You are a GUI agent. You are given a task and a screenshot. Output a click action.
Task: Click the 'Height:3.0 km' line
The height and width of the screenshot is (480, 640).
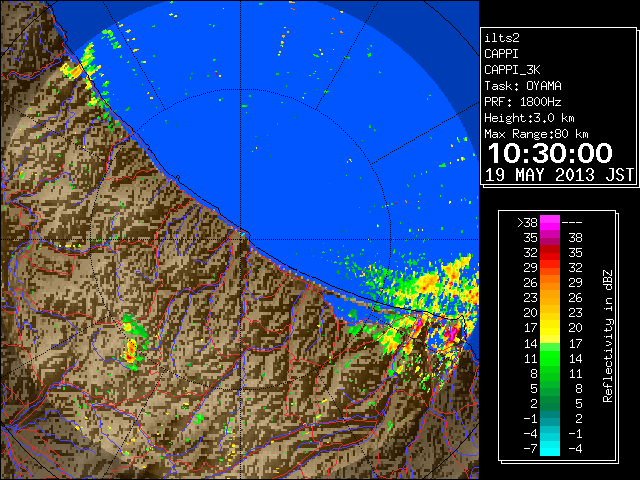coord(529,118)
